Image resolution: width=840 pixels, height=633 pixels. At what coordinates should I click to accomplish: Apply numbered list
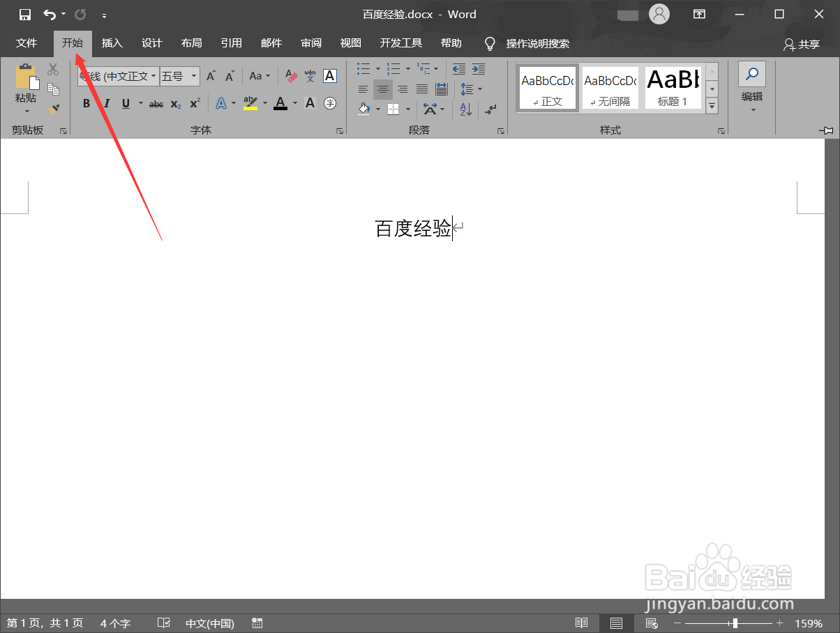click(x=393, y=68)
